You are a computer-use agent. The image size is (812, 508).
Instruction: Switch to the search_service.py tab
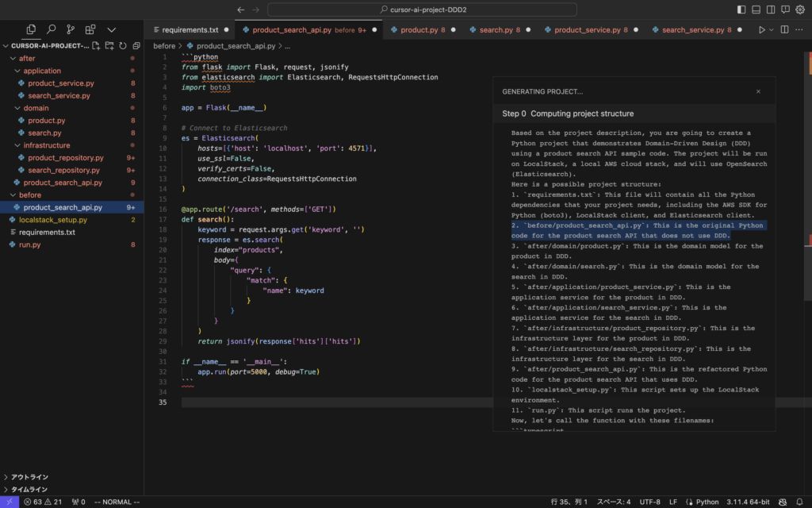click(696, 29)
